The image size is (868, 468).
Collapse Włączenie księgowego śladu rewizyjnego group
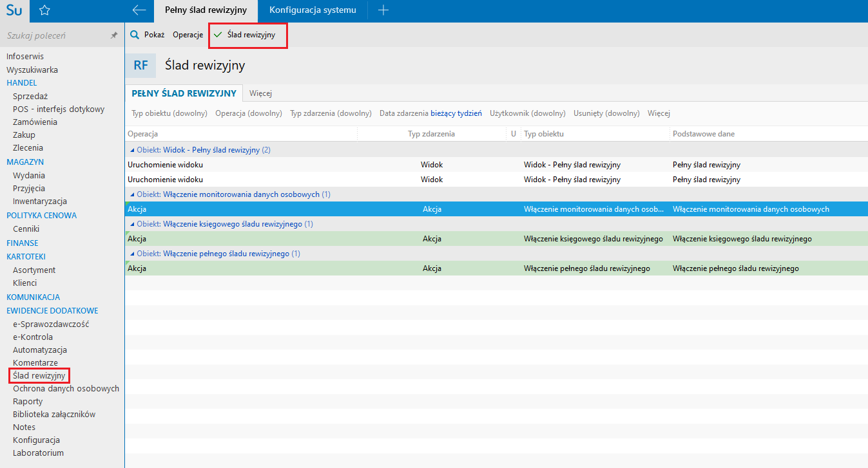[133, 224]
